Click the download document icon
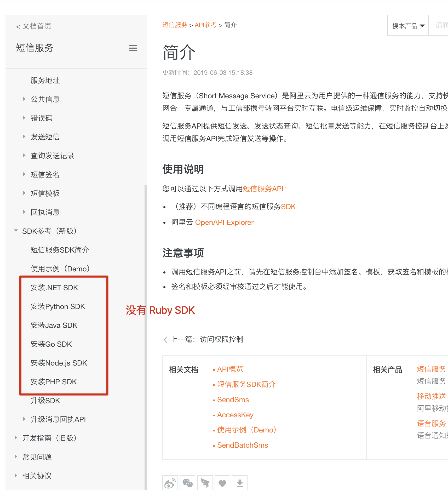 point(240,483)
